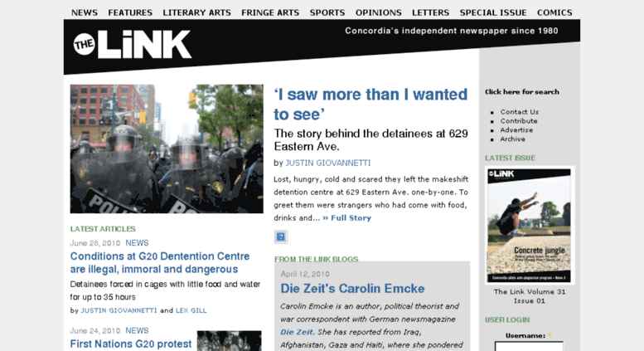Click The Link logo in header

coord(133,44)
